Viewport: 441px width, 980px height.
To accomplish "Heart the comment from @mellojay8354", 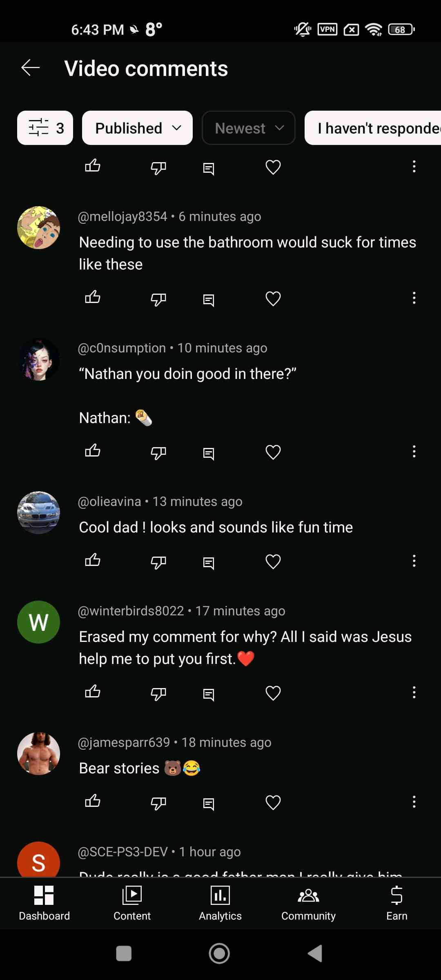I will pyautogui.click(x=273, y=298).
